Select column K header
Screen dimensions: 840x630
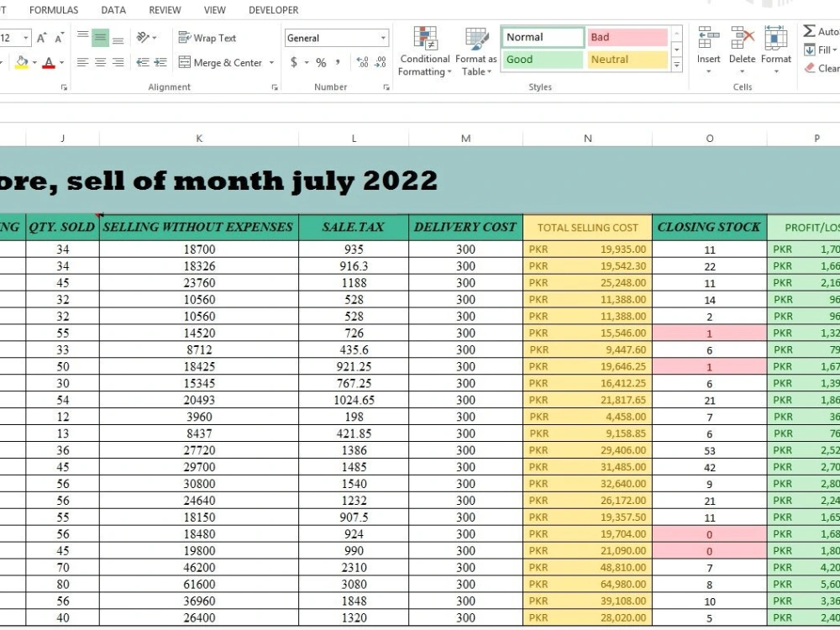coord(199,139)
